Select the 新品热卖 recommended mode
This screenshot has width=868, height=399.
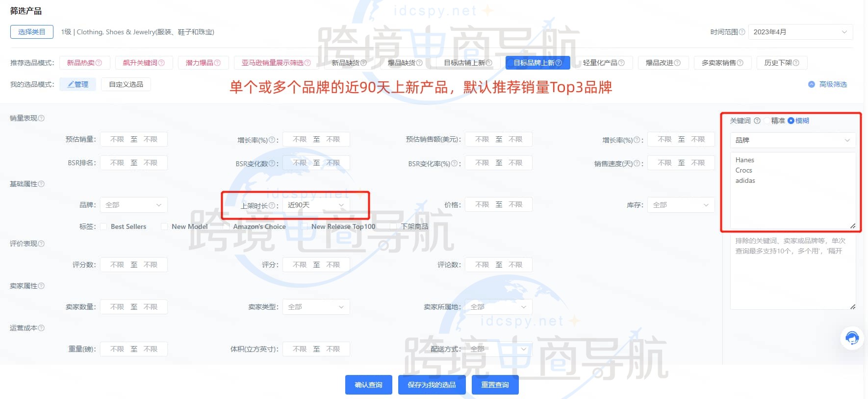pos(84,63)
